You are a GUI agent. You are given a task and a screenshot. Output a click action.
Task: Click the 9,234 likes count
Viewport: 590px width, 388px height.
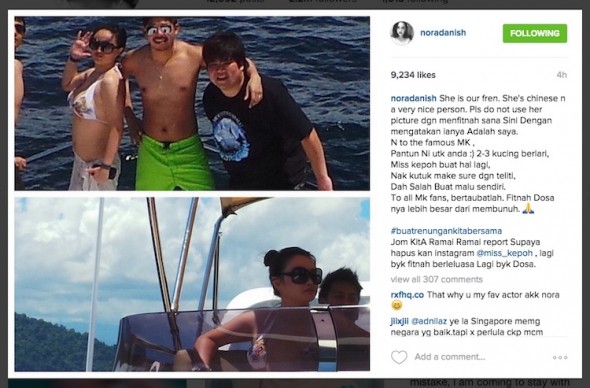coord(413,75)
